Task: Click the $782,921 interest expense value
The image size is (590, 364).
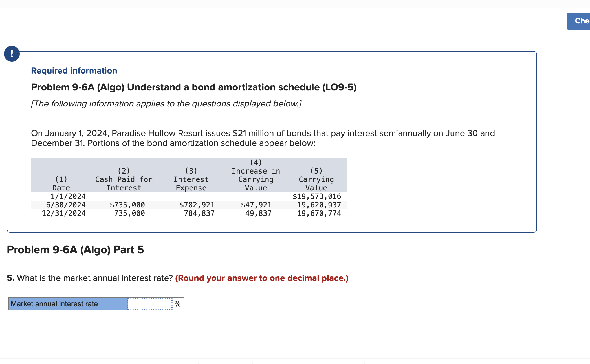Action: click(x=197, y=205)
